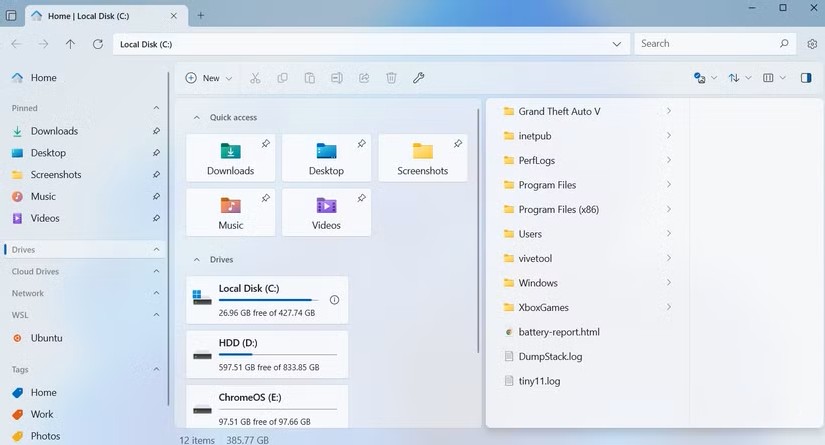Select the HDD (D:) drive

(267, 355)
